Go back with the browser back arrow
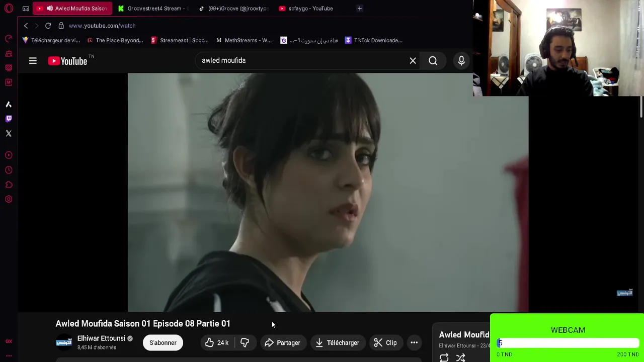Viewport: 644px width, 362px height. click(x=26, y=26)
